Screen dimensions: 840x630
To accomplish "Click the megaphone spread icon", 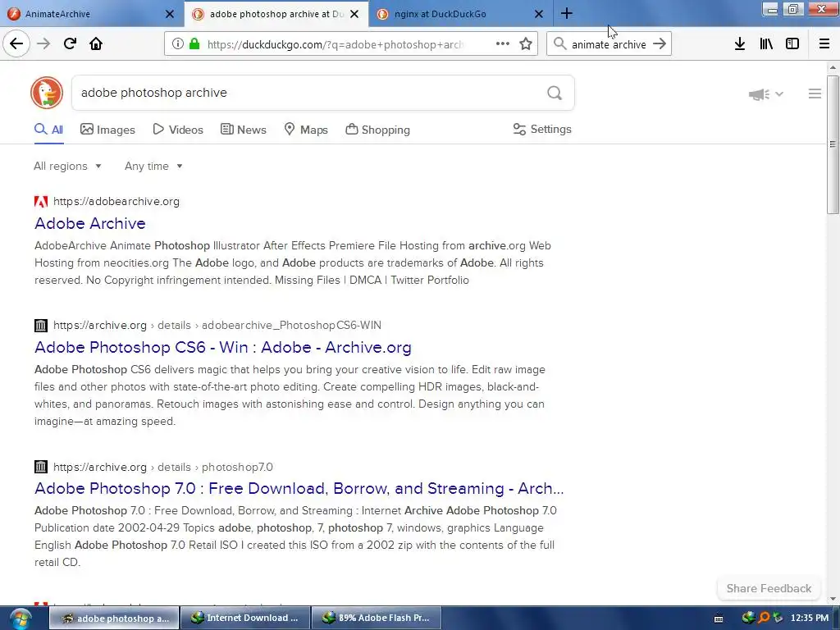I will tap(759, 94).
